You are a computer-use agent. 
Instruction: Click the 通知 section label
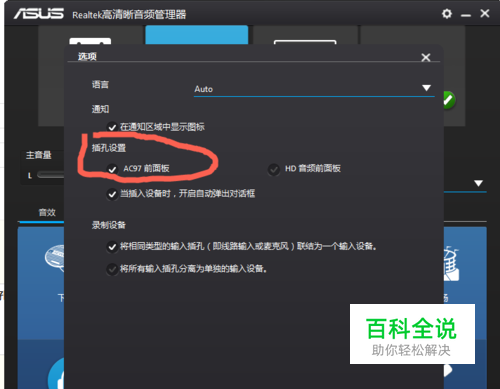pos(100,109)
